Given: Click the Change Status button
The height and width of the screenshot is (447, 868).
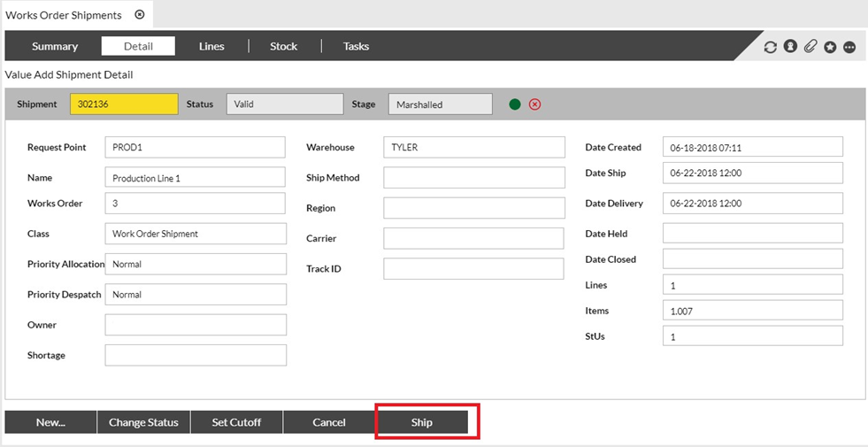Looking at the screenshot, I should [143, 422].
